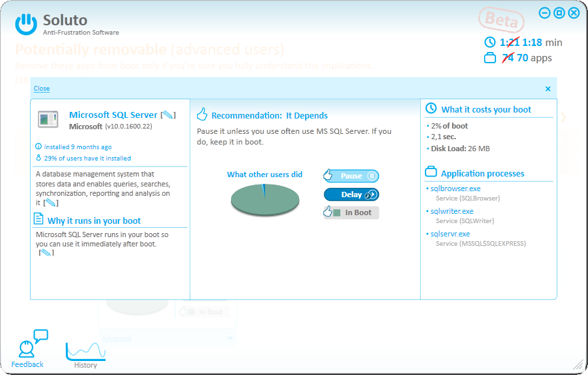The width and height of the screenshot is (588, 375).
Task: Click the Microsoft SQL Server title link
Action: tap(113, 115)
